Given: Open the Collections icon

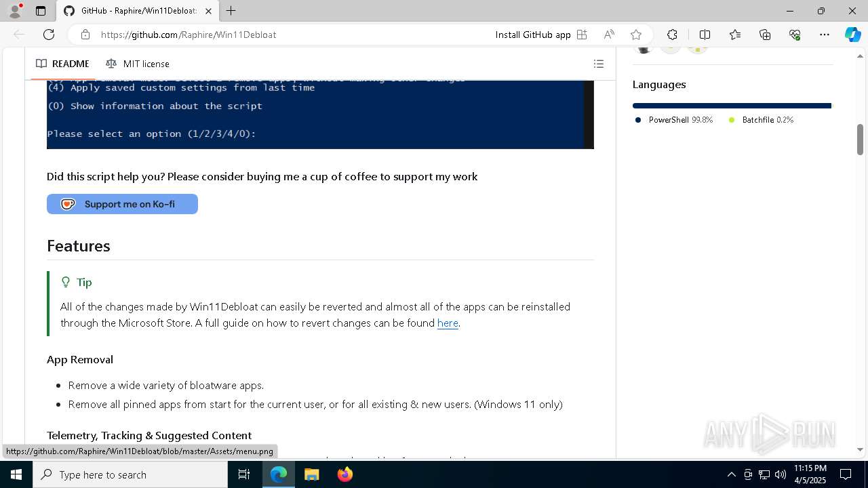Looking at the screenshot, I should 765,35.
